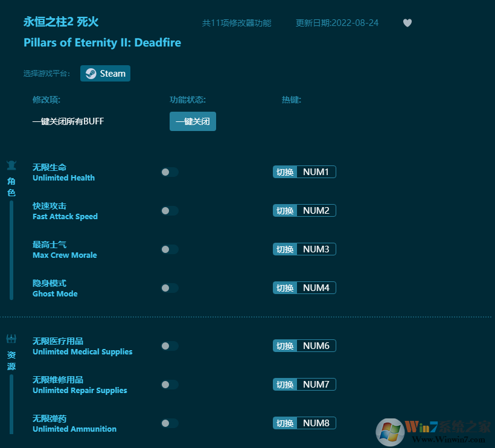Screen dimensions: 495x448
Task: Click 切换 button for NUM1 hotkey
Action: (x=285, y=172)
